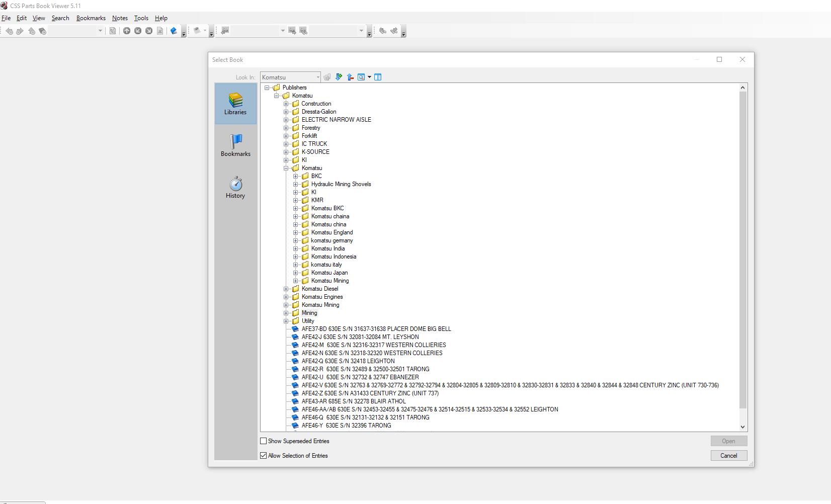Image resolution: width=831 pixels, height=504 pixels.
Task: Click the vertical scrollbar thumb in the tree
Action: click(x=743, y=250)
